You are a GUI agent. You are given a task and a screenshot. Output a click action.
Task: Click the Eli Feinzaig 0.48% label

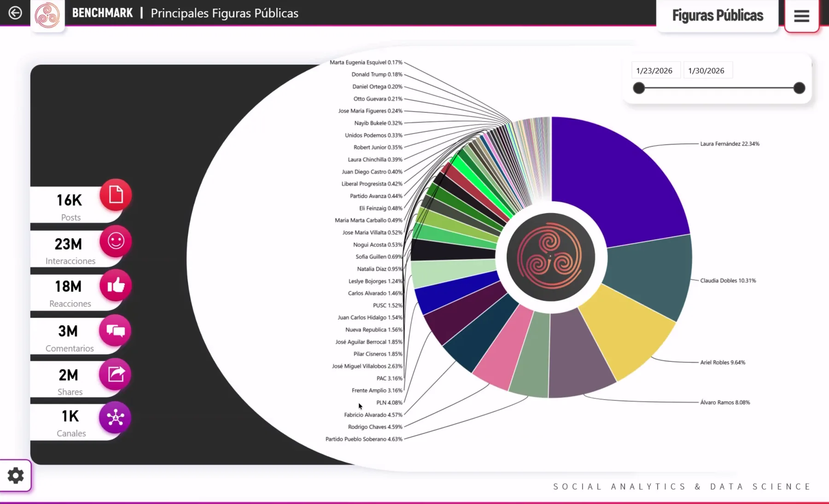pos(380,208)
